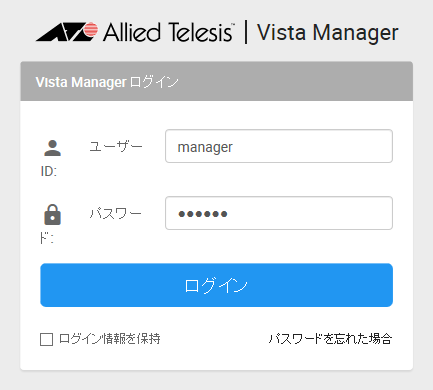Click the padlock icon beside password
Viewport: 433px width, 390px height.
coord(52,215)
